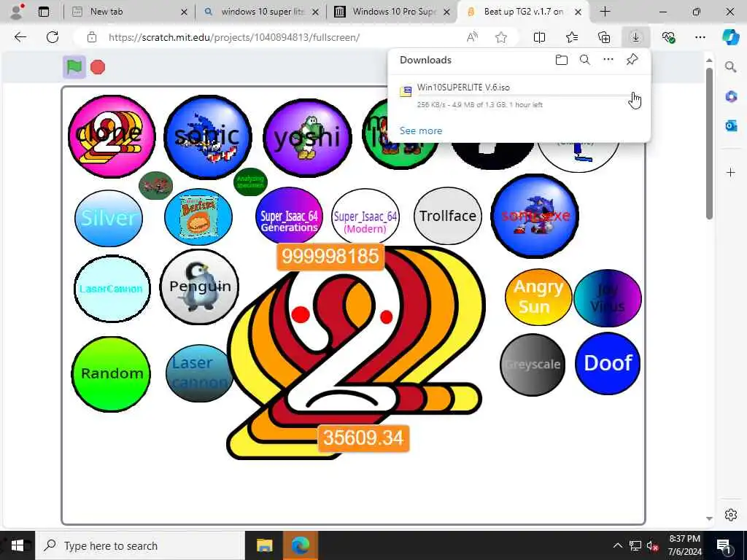Viewport: 747px width, 560px height.
Task: Open File Explorer from taskbar
Action: 264,545
